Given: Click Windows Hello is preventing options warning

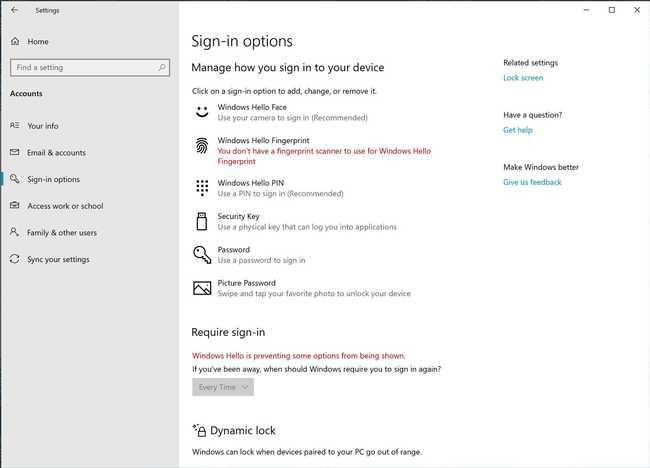Looking at the screenshot, I should 298,356.
